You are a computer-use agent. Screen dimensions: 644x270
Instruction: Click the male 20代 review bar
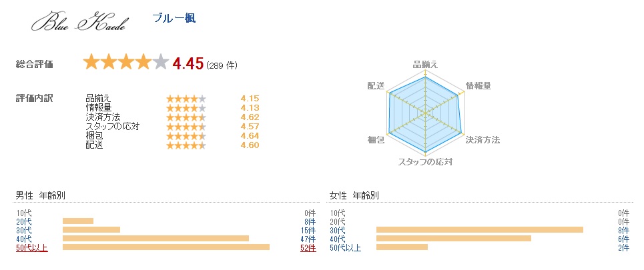tap(78, 221)
